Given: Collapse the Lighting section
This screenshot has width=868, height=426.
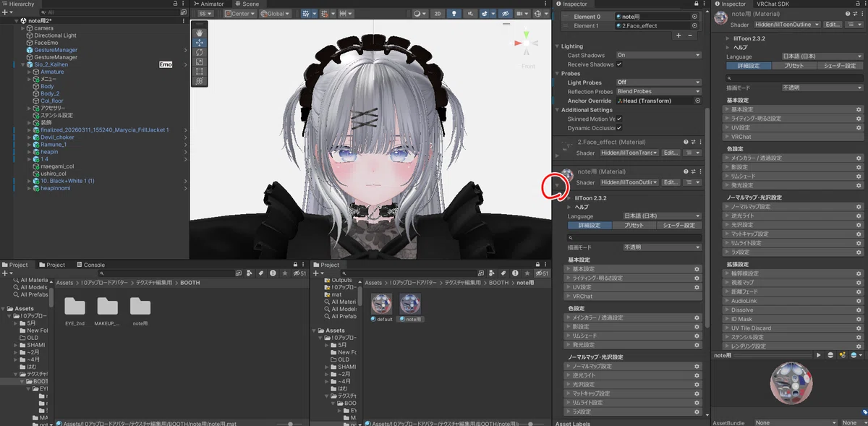Looking at the screenshot, I should coord(558,46).
